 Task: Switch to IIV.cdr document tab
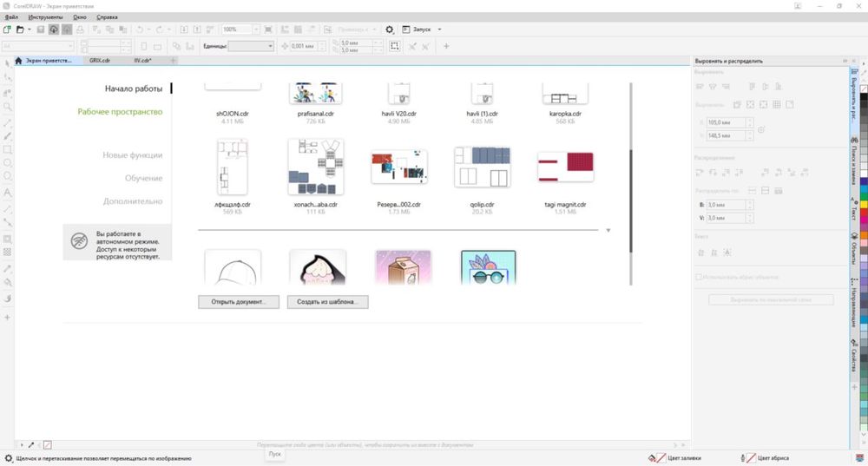click(x=142, y=61)
